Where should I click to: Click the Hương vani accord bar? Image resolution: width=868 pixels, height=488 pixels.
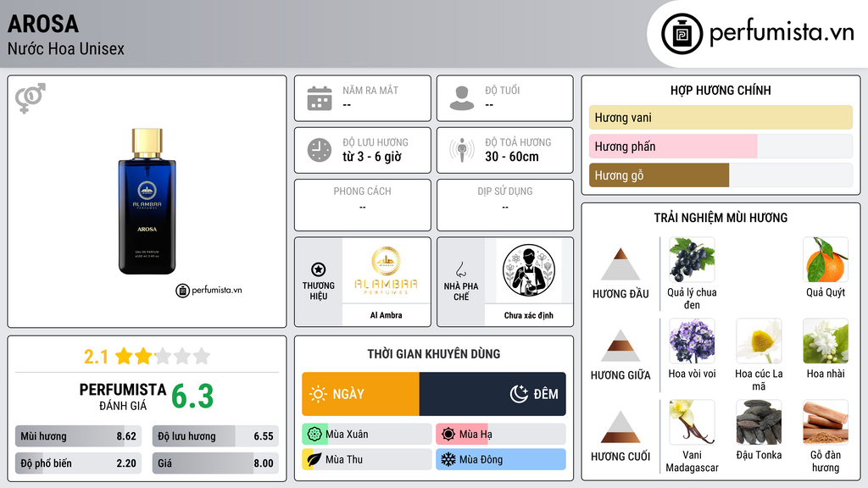[x=721, y=117]
